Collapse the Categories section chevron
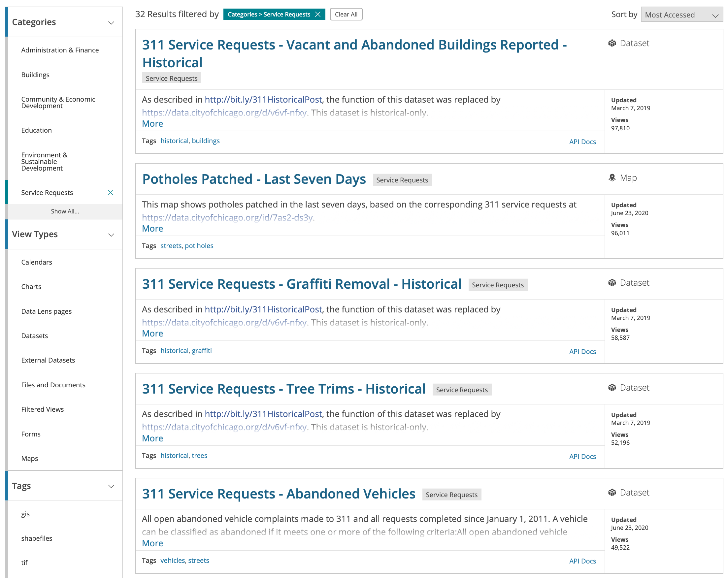This screenshot has height=578, width=728. point(111,23)
